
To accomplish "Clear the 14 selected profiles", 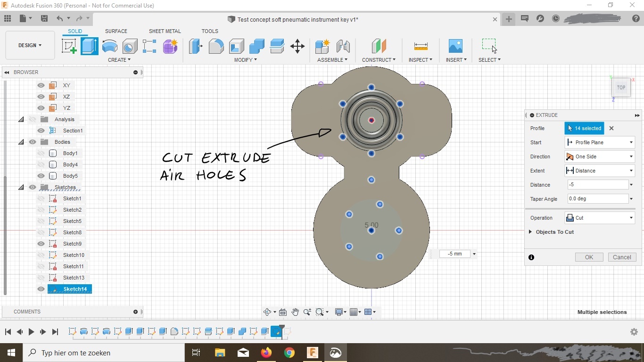I will pos(611,128).
